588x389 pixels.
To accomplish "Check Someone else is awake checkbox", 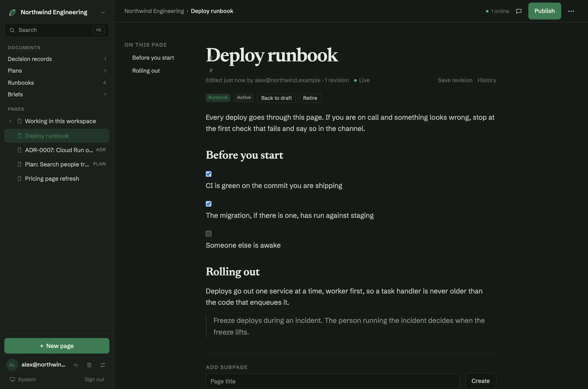I will point(208,233).
